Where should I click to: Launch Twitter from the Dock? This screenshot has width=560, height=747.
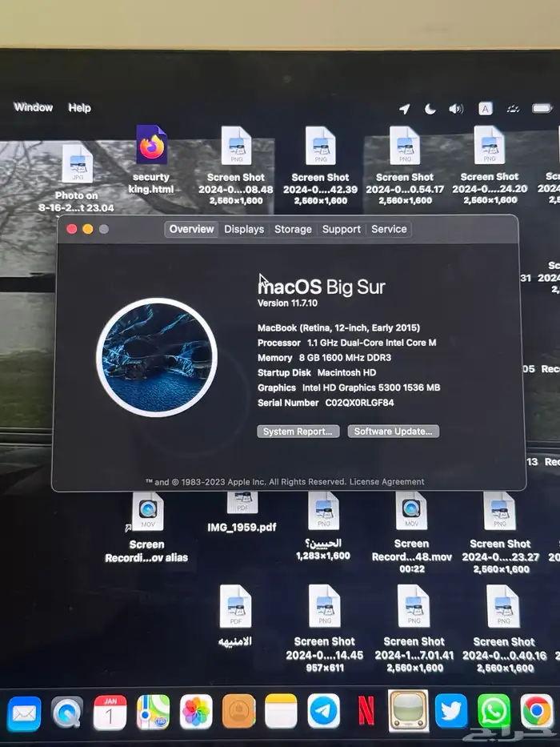pos(451,711)
